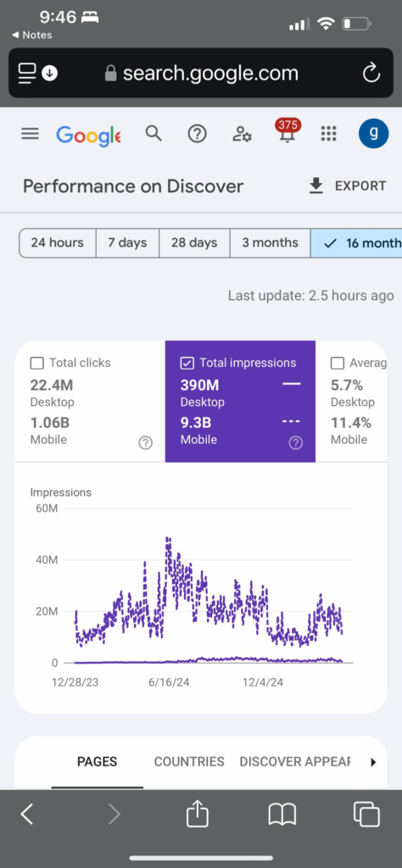Open notifications bell showing 375
This screenshot has height=868, width=402.
(288, 131)
